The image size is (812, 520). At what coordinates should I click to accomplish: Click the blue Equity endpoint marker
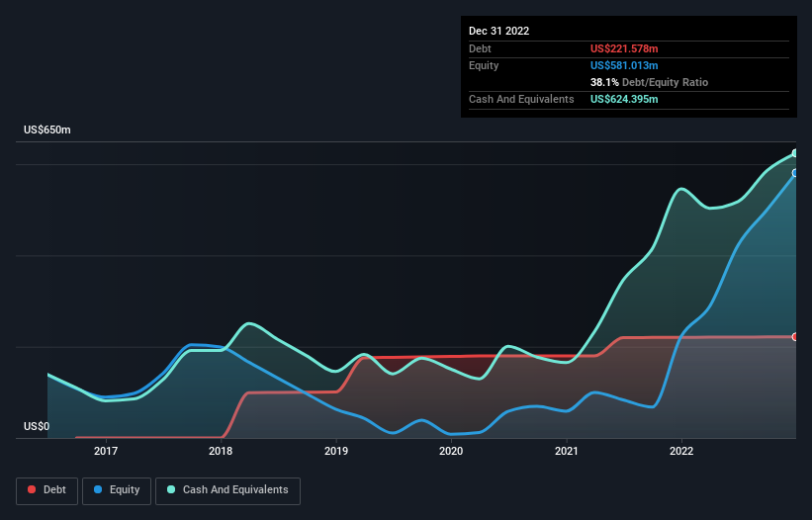click(x=795, y=173)
